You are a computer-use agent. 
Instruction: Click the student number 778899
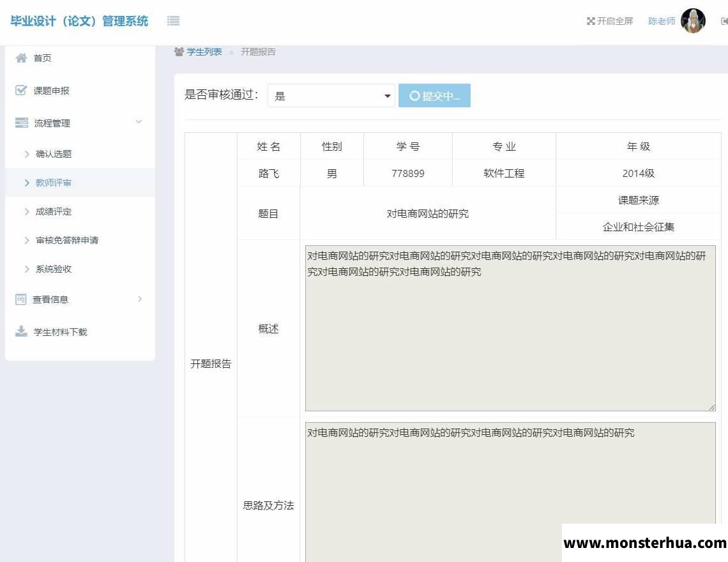(x=407, y=174)
